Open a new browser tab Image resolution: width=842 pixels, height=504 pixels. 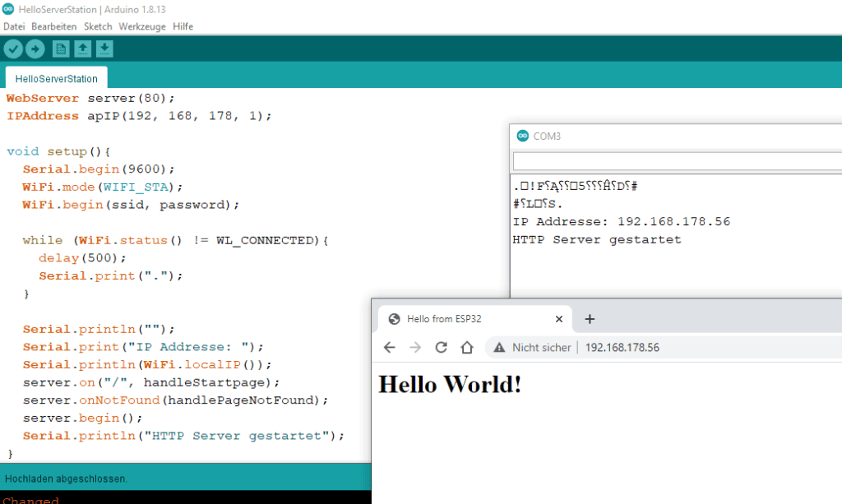[590, 319]
